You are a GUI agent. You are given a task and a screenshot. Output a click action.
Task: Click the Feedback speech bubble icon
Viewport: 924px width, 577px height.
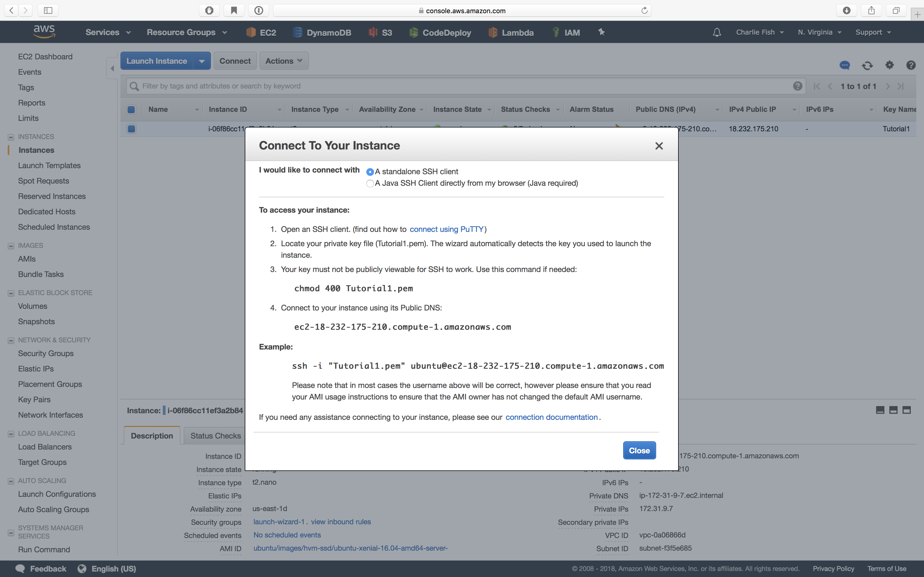point(21,568)
